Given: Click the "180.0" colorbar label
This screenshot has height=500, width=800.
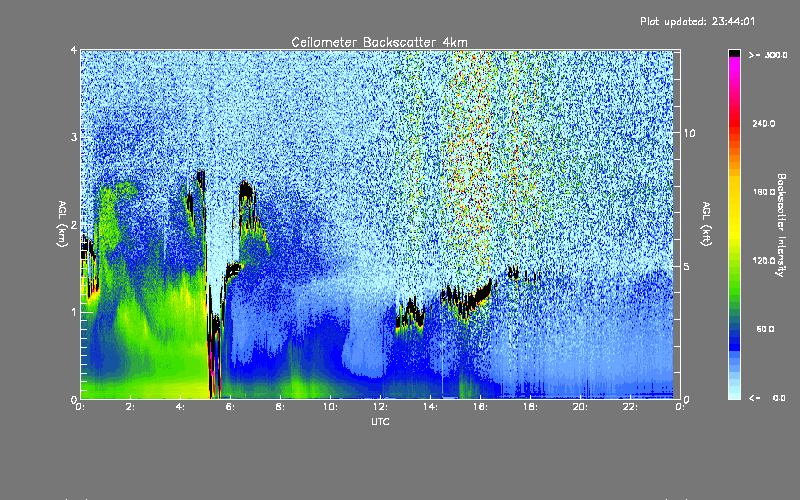Looking at the screenshot, I should [763, 192].
